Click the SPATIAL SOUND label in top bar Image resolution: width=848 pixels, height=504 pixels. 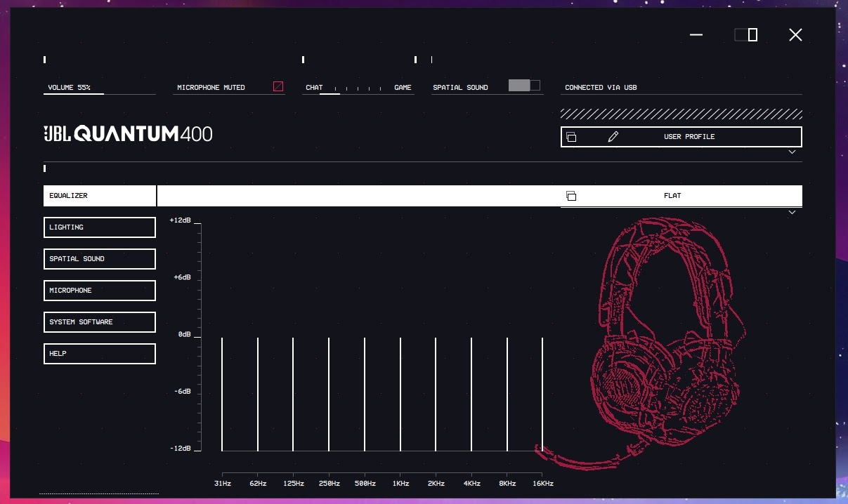click(460, 88)
